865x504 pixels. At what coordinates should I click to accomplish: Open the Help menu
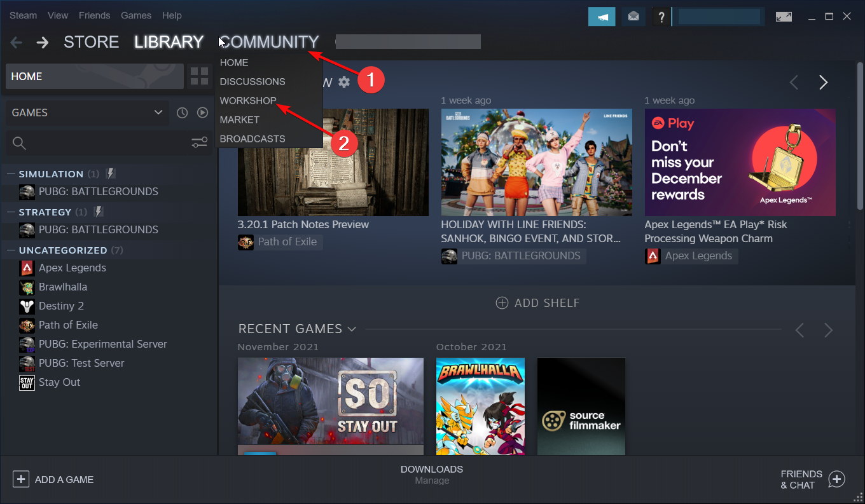tap(172, 15)
